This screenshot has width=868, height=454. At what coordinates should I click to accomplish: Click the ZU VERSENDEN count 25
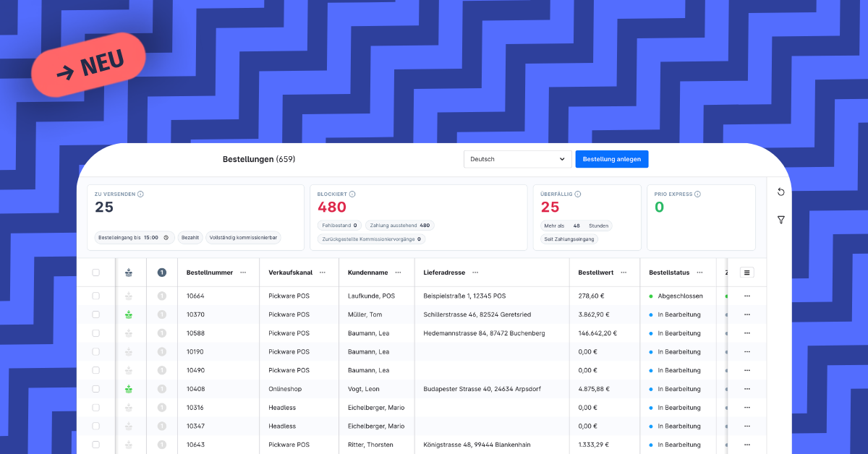tap(104, 207)
